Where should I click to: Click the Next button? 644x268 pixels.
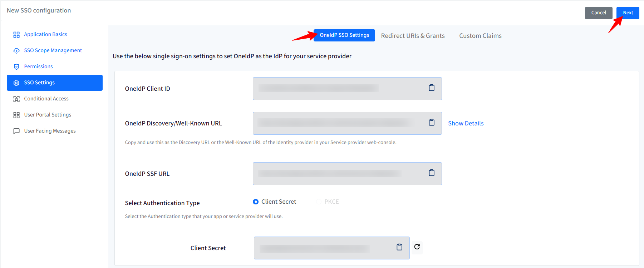628,13
